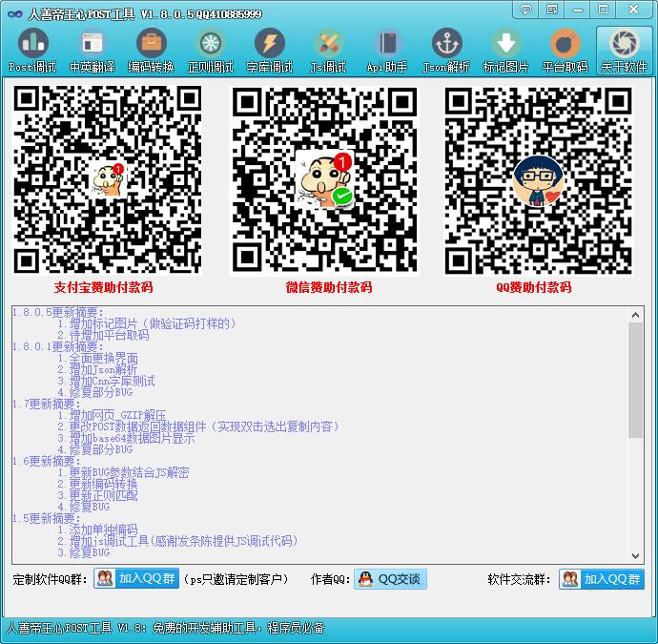This screenshot has height=644, width=658.
Task: Click the 1.5更新摘要 heading
Action: click(x=46, y=518)
